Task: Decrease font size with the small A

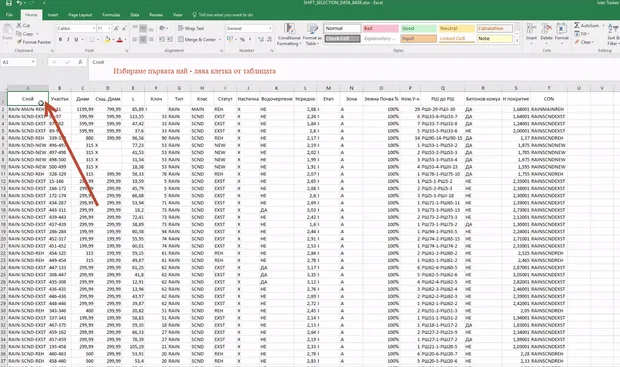Action: [124, 28]
